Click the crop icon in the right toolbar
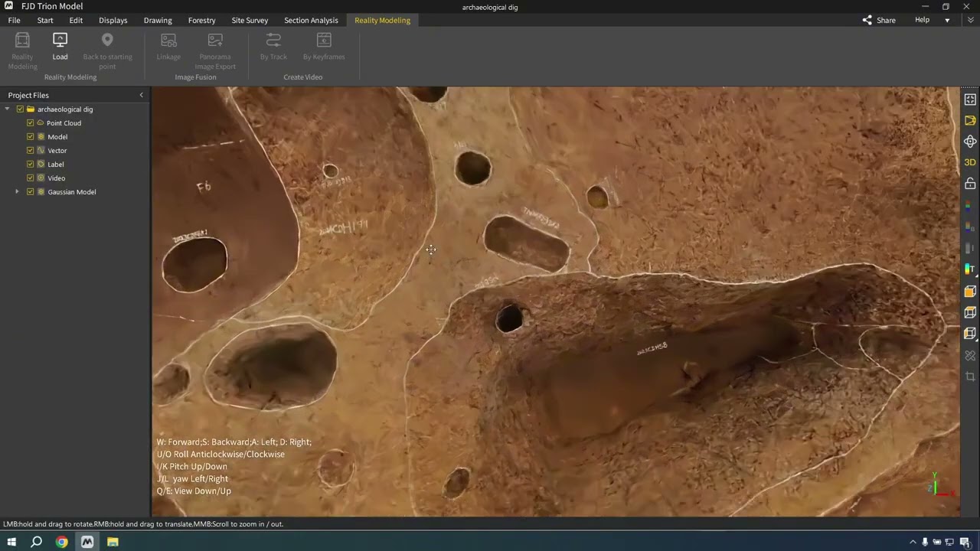 970,377
